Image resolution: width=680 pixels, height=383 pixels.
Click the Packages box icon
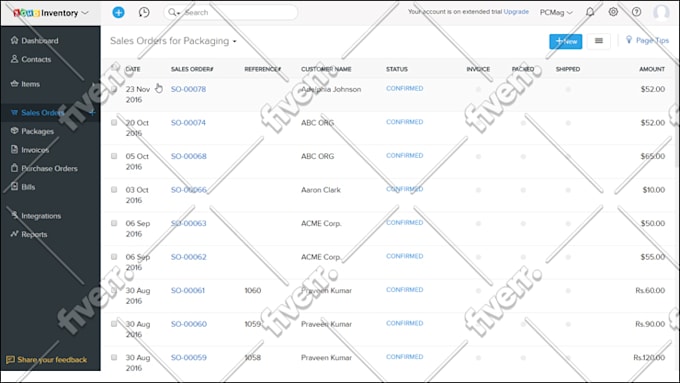point(14,131)
